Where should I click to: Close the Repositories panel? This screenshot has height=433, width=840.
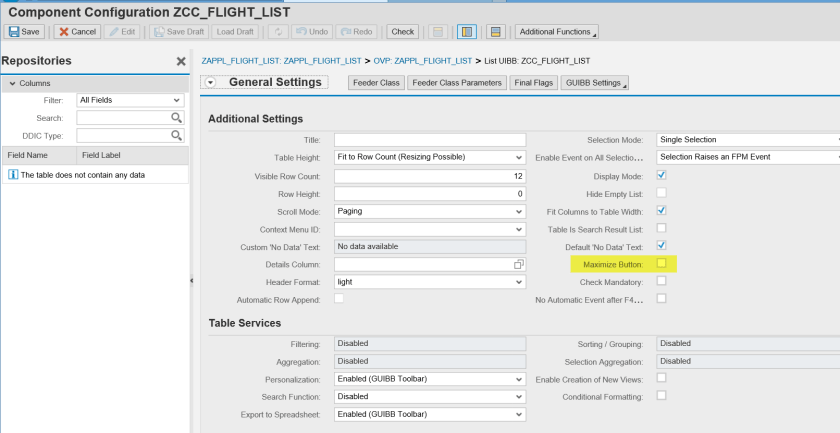pos(181,62)
